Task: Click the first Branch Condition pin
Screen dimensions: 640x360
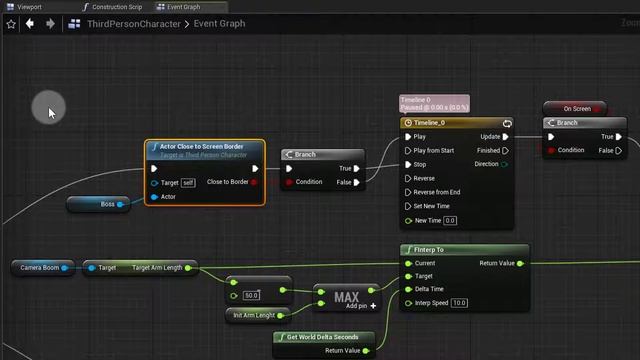Action: coord(289,182)
